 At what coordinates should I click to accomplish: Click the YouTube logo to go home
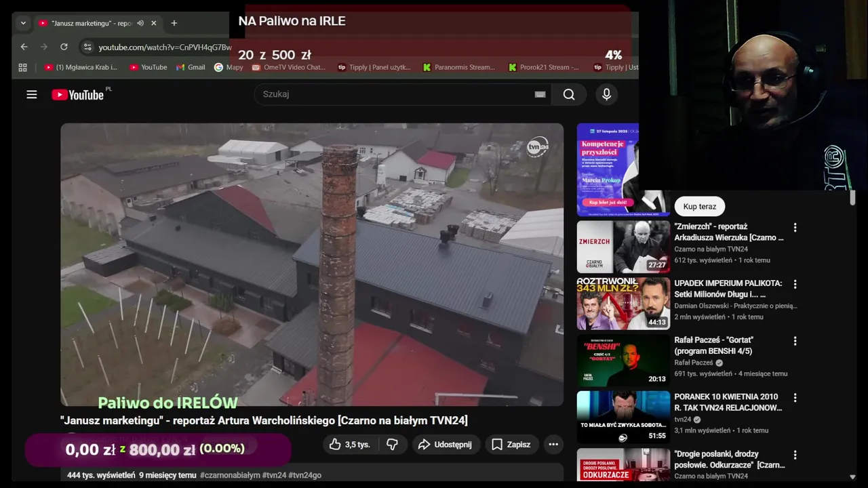tap(79, 95)
